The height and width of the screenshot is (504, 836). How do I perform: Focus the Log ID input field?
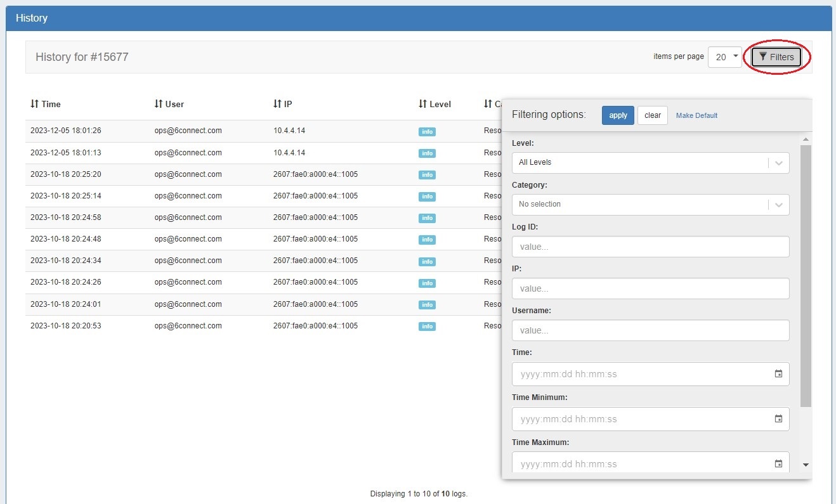[650, 247]
